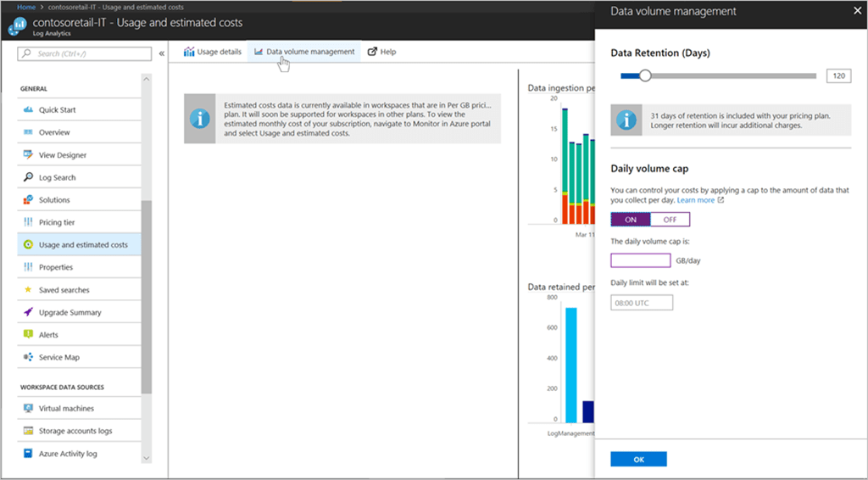Select Pricing tier in the sidebar
The width and height of the screenshot is (868, 480).
79,222
